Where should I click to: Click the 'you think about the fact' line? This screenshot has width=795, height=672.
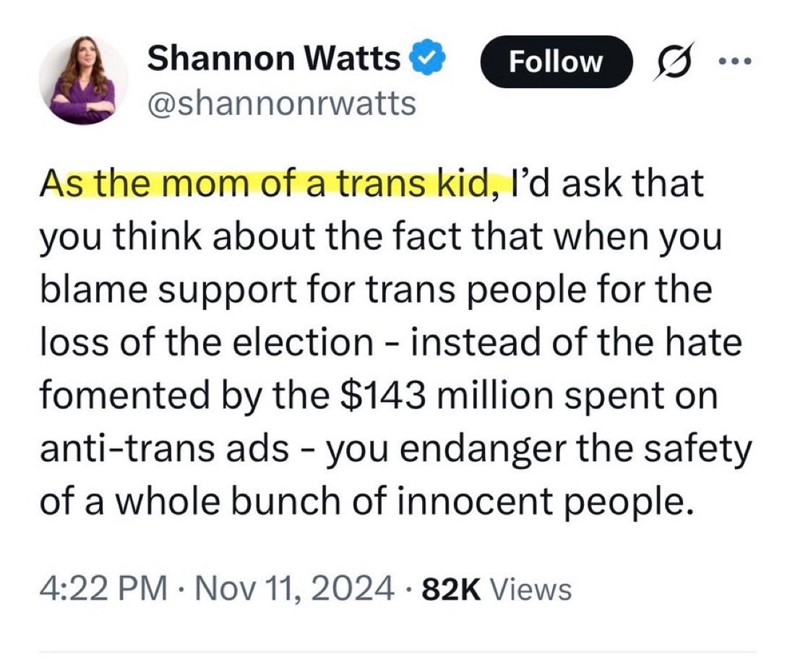381,238
